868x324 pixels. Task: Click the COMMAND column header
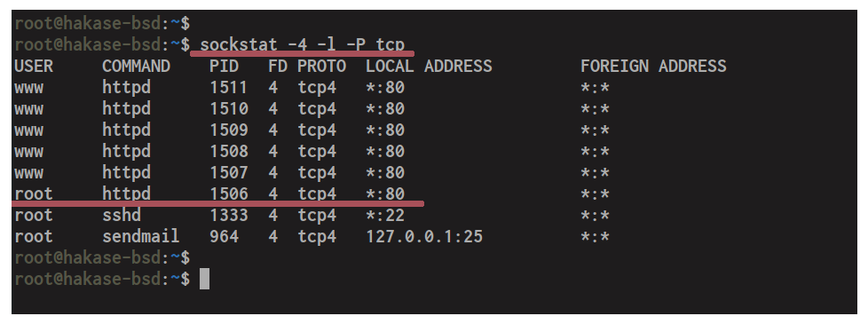tap(136, 67)
